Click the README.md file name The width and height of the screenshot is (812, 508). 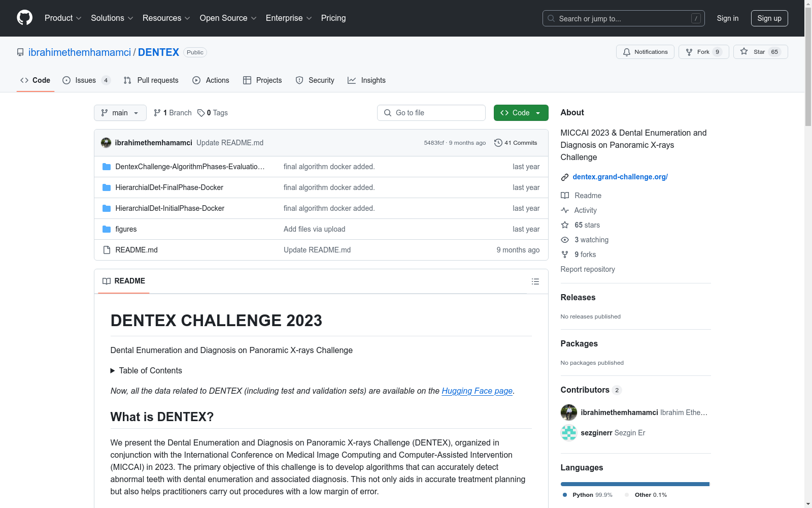(137, 250)
